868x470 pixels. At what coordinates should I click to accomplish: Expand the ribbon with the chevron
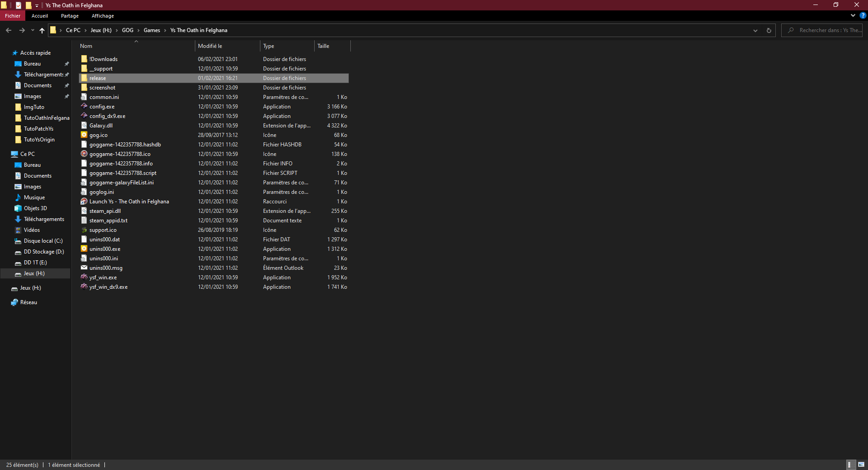point(853,15)
